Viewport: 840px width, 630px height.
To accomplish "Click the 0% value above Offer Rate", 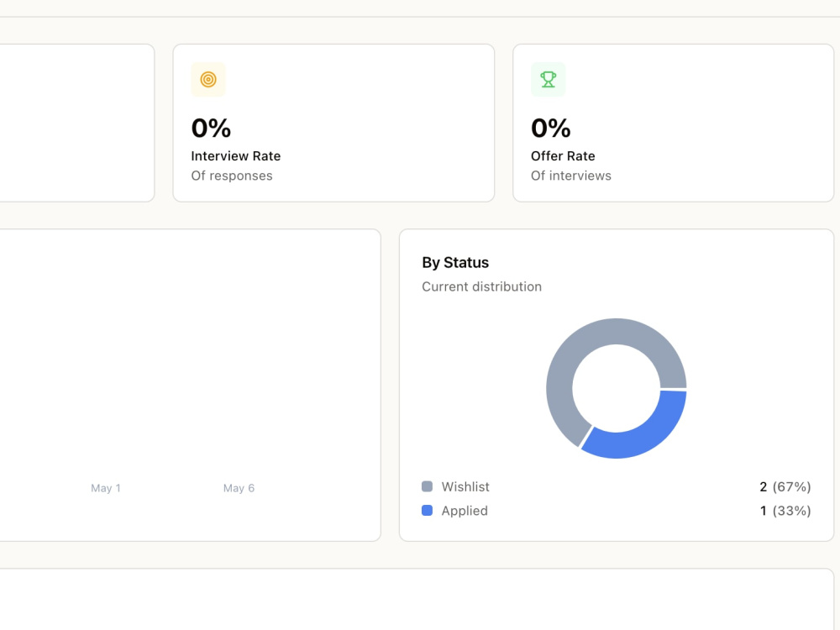I will [x=551, y=128].
